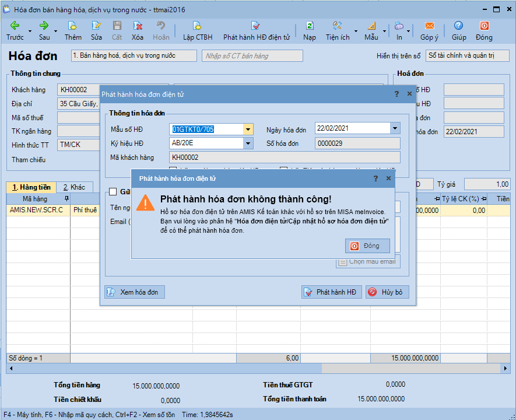Toggle the Gửi email checkbox

click(x=113, y=192)
